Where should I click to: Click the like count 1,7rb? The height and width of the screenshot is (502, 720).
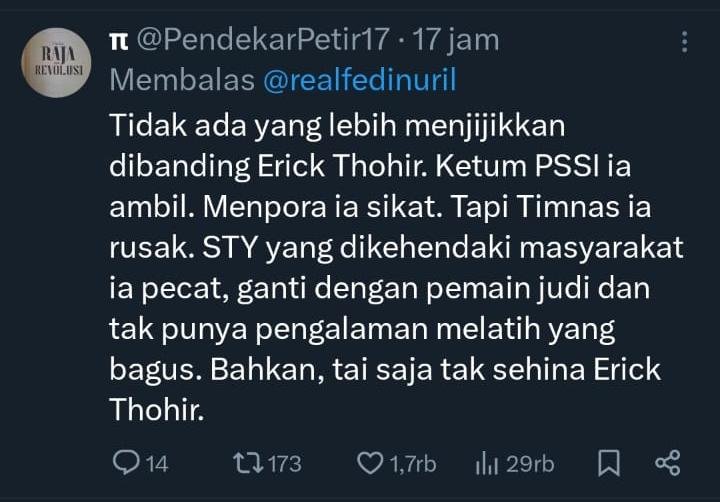click(412, 464)
